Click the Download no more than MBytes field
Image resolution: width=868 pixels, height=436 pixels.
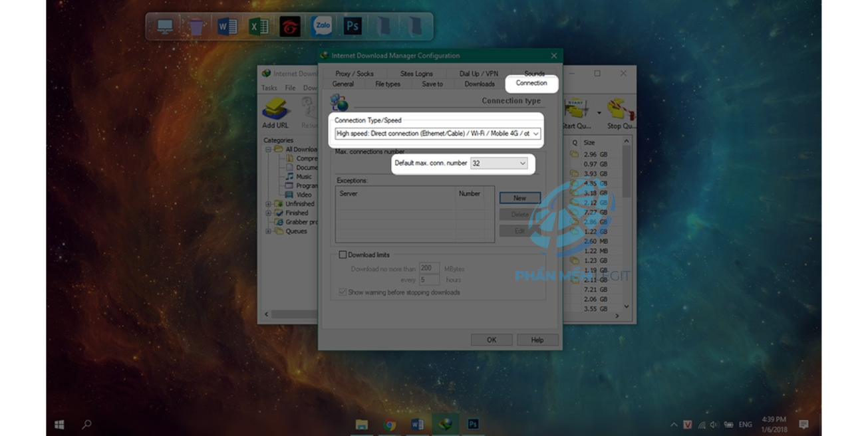tap(429, 269)
